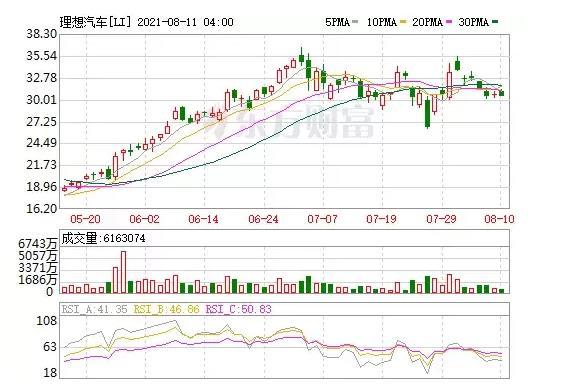Click the 2021-08-11 04:00 timestamp
Viewport: 584px width, 391px height.
click(x=185, y=22)
